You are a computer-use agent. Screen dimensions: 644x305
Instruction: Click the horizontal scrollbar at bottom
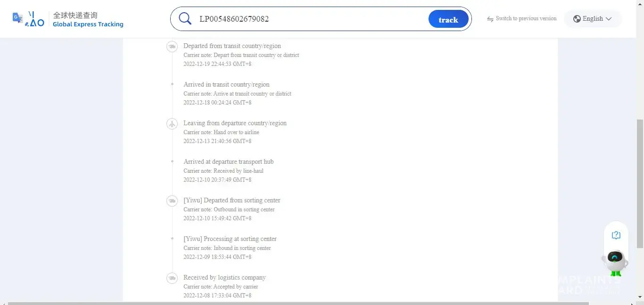pos(298,303)
